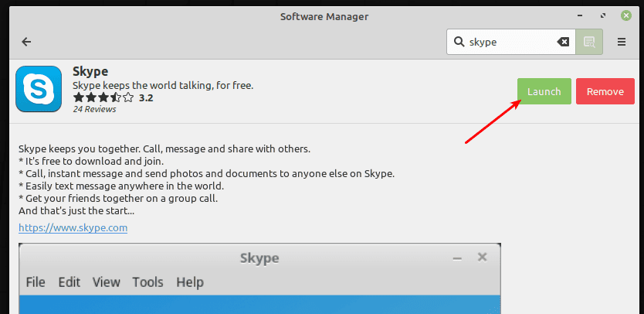Go back using the left arrow
Image resolution: width=644 pixels, height=314 pixels.
tap(26, 42)
